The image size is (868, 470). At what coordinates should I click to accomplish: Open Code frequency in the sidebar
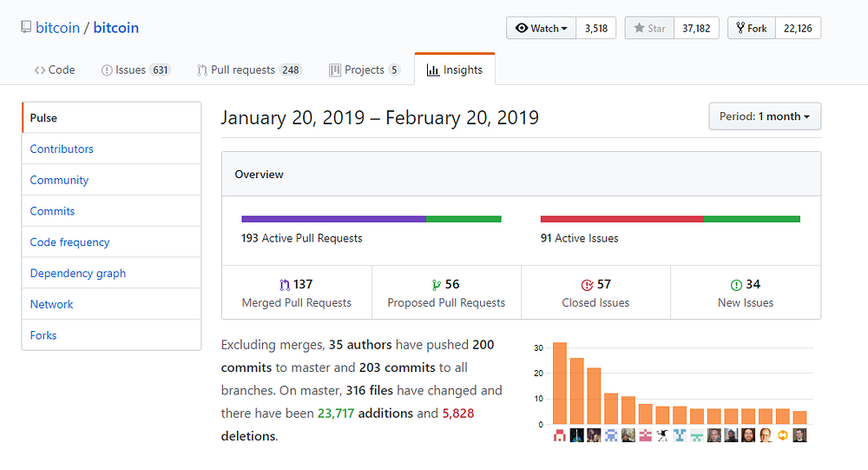(x=69, y=242)
